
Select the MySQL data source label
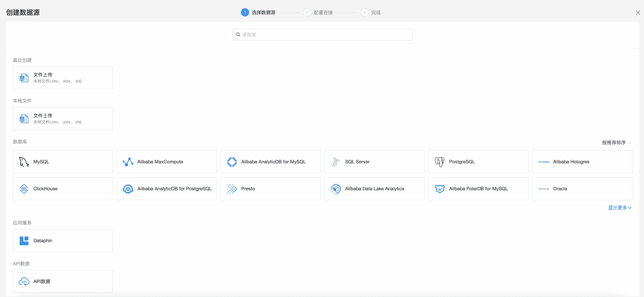41,162
